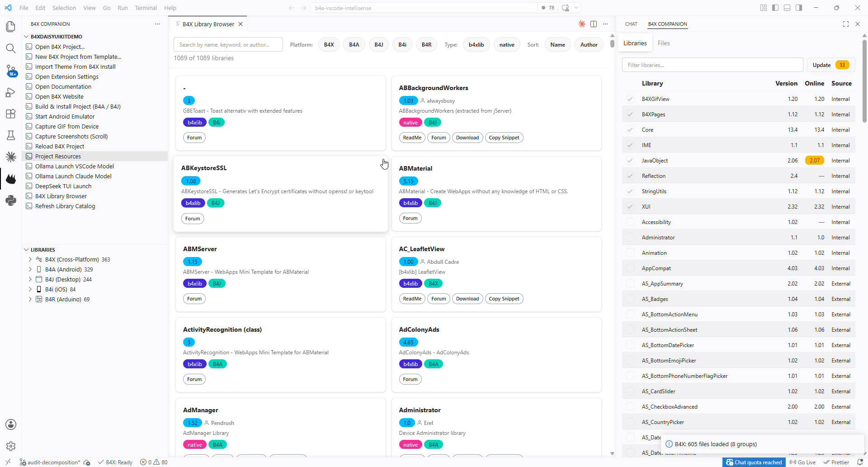The width and height of the screenshot is (868, 467).
Task: Select the Libraries tab
Action: coord(635,43)
